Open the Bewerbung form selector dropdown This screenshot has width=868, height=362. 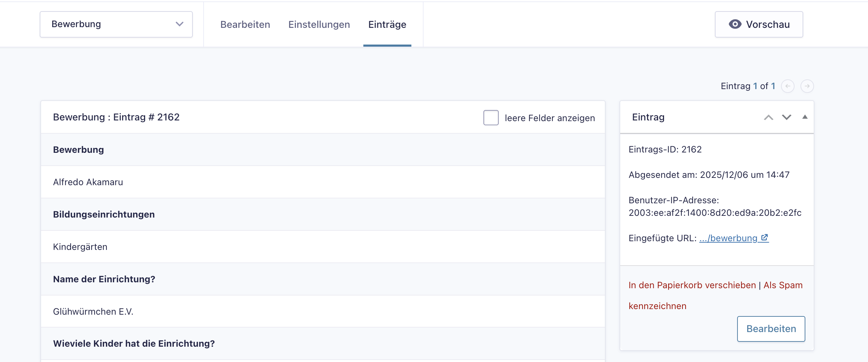[x=116, y=24]
